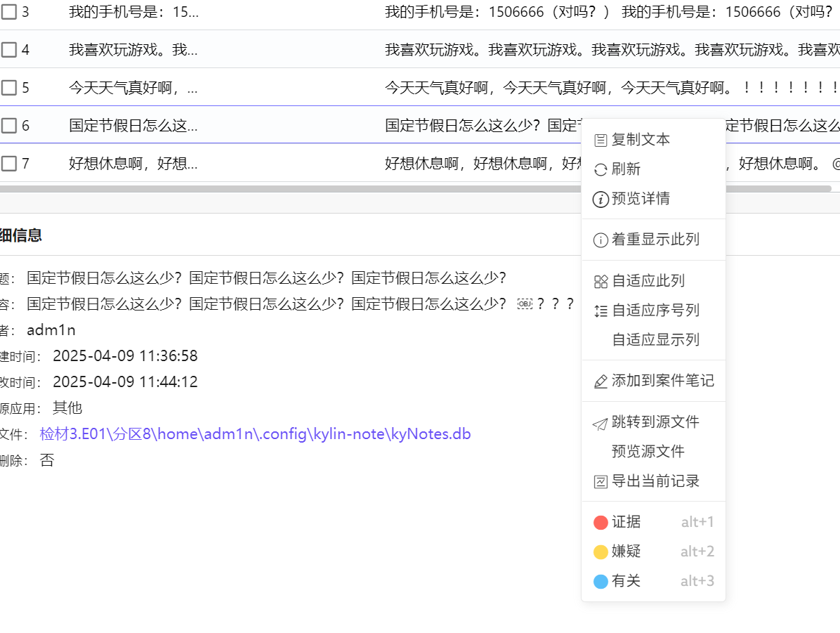
Task: Click the copy text icon
Action: 601,141
